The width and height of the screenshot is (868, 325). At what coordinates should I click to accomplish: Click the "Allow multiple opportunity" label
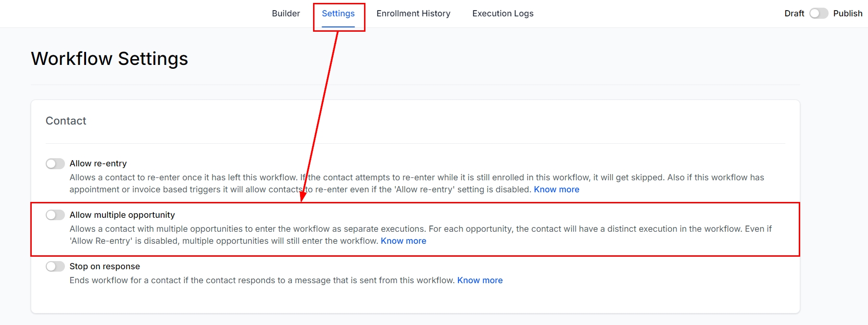point(122,215)
